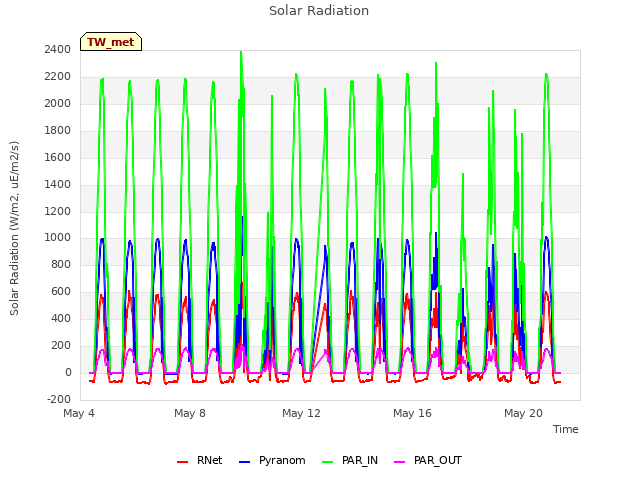The width and height of the screenshot is (640, 480).
Task: Click the 800 y-axis tick label
Action: coord(61,265)
